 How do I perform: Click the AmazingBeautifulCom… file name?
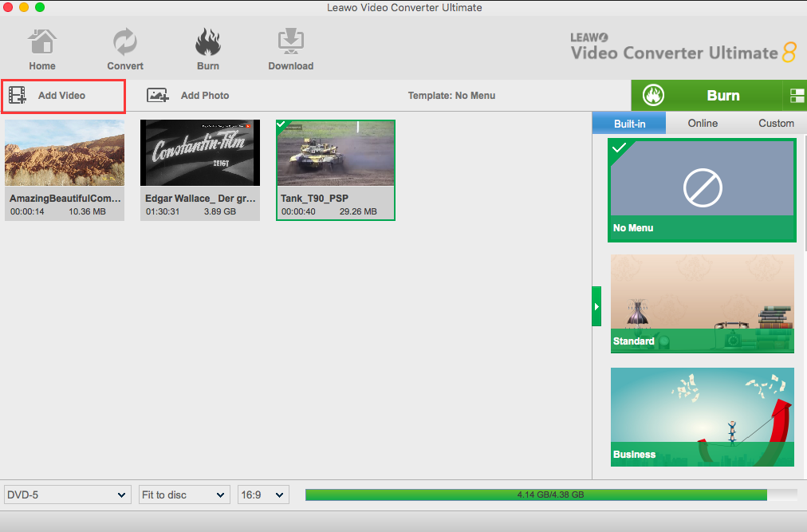pyautogui.click(x=65, y=199)
